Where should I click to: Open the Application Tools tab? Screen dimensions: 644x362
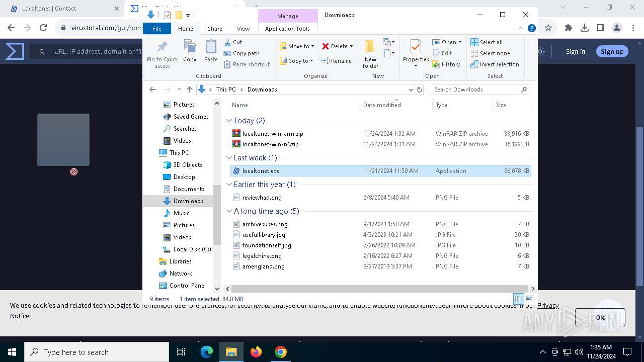287,29
